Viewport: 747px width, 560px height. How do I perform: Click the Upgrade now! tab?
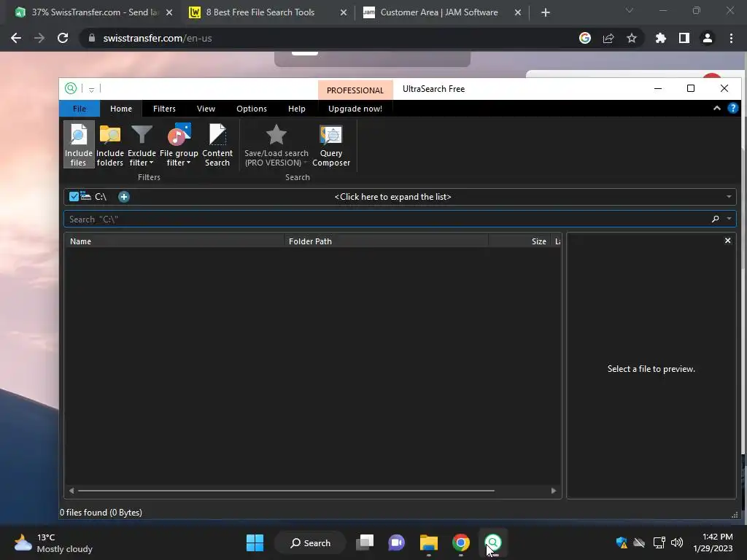tap(355, 109)
